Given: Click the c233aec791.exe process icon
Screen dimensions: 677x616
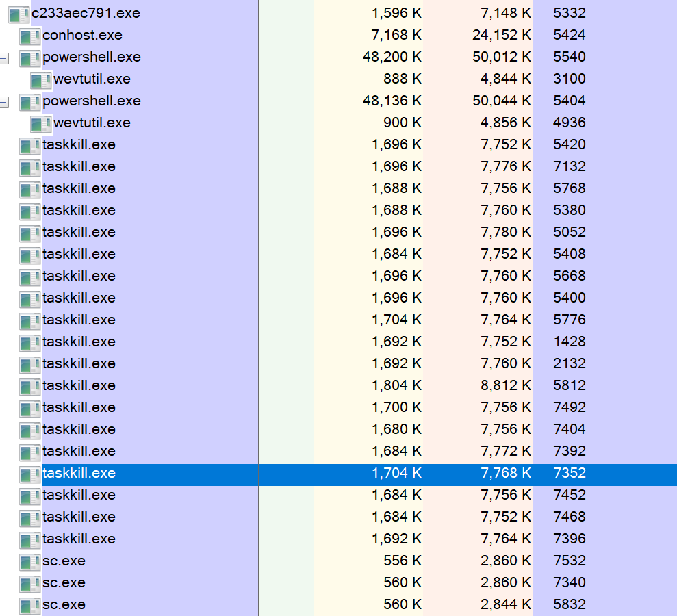Looking at the screenshot, I should pyautogui.click(x=18, y=12).
